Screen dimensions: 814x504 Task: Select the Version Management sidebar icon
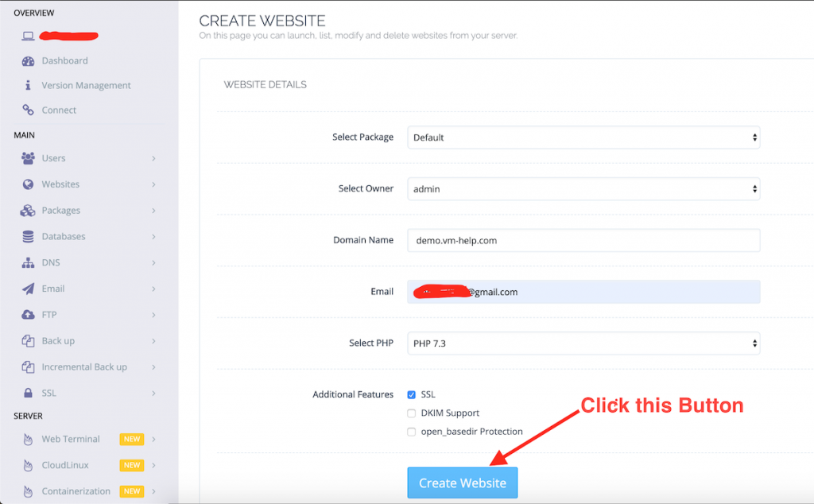pyautogui.click(x=28, y=85)
